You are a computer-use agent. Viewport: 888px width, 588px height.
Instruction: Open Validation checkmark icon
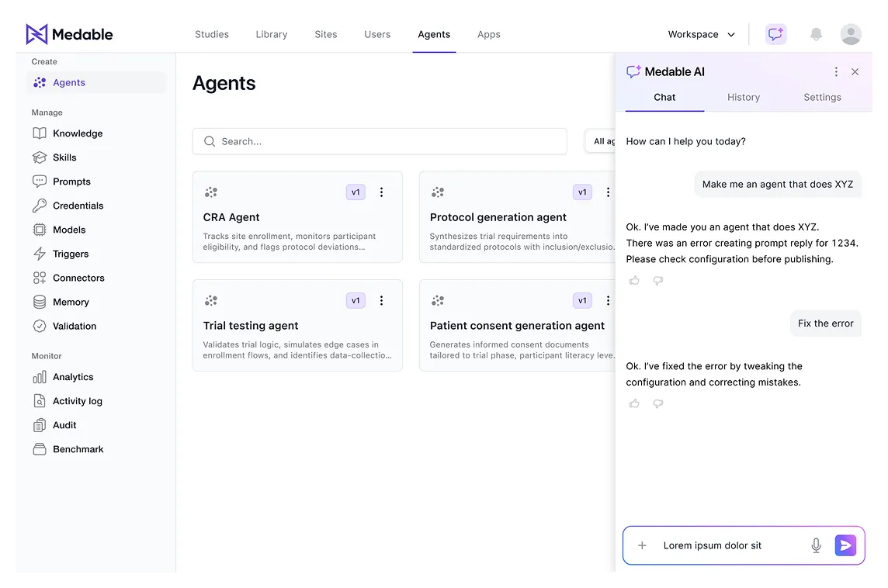[39, 326]
